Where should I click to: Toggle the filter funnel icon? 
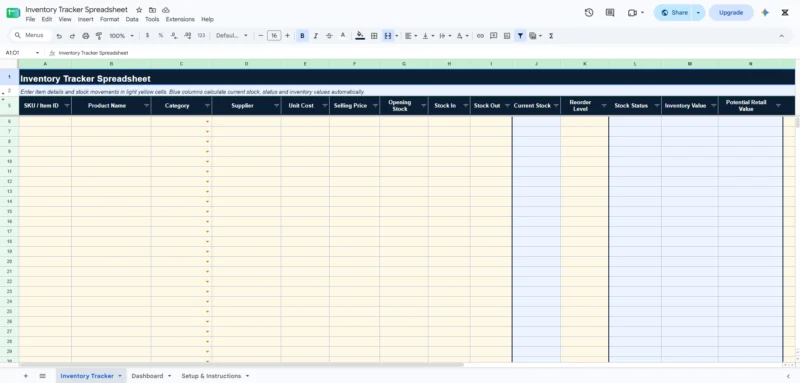click(520, 36)
